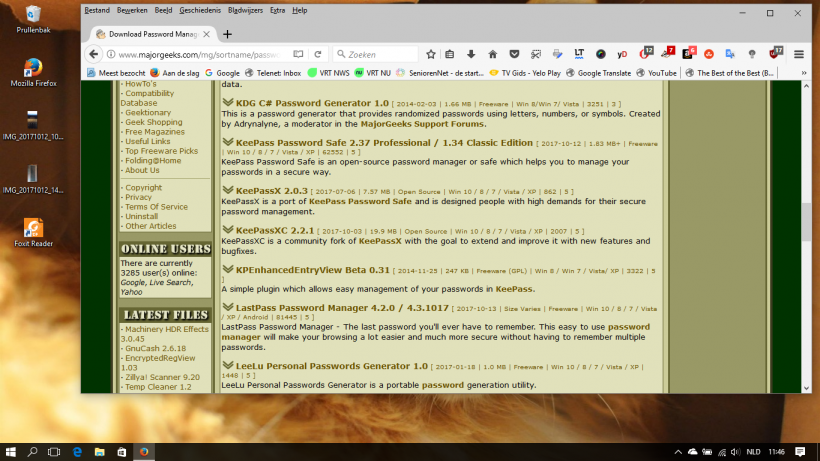Viewport: 820px width, 461px height.
Task: Click the Pocket icon in toolbar
Action: (514, 54)
